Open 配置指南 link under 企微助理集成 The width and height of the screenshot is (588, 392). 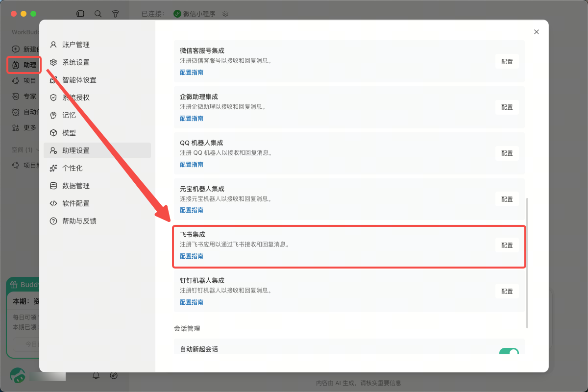click(192, 119)
